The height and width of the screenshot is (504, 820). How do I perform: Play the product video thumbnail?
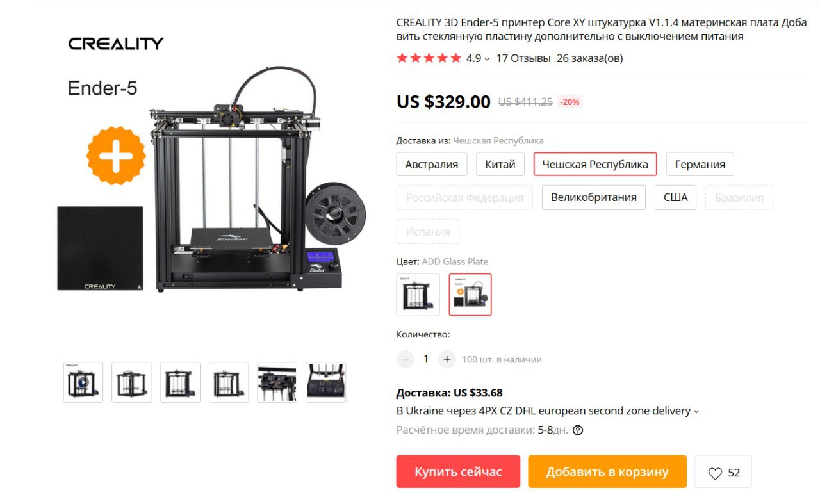point(83,382)
